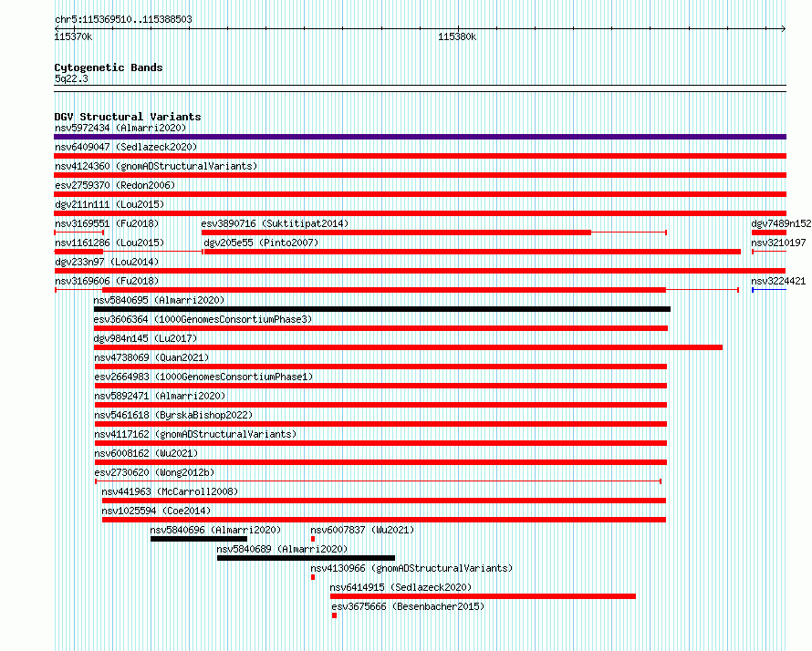Select nsv4117162 (gnomADStructuralVariants) label
The height and width of the screenshot is (651, 812).
[195, 434]
